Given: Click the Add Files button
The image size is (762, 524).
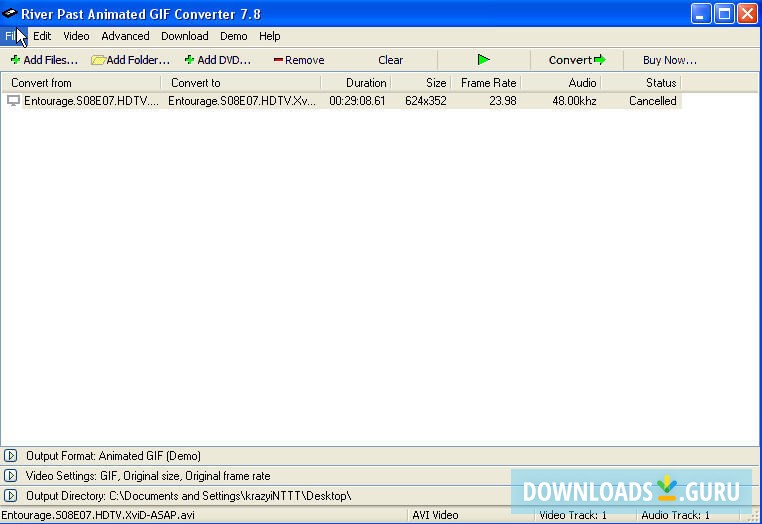Looking at the screenshot, I should point(44,60).
